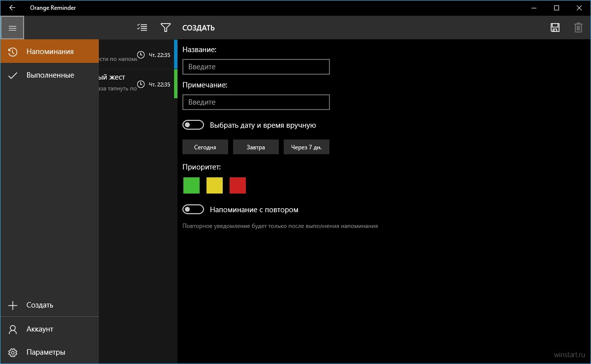
Task: Click the plus icon beside Создать
Action: click(x=13, y=305)
